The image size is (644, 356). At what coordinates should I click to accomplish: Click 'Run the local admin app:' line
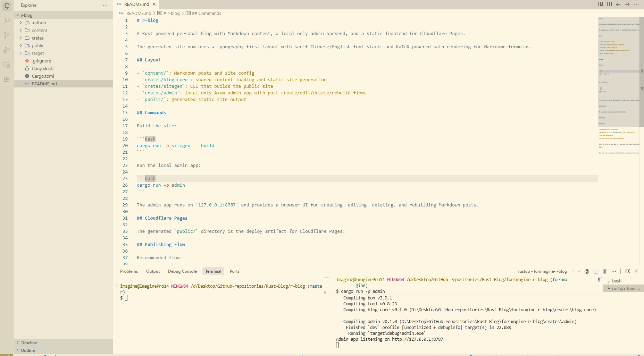coord(169,166)
